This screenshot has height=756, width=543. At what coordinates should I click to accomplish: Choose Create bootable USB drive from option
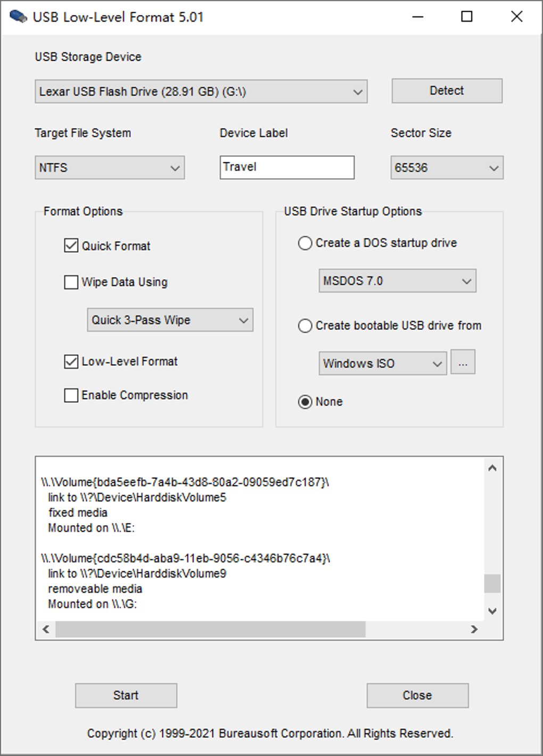[x=305, y=326]
